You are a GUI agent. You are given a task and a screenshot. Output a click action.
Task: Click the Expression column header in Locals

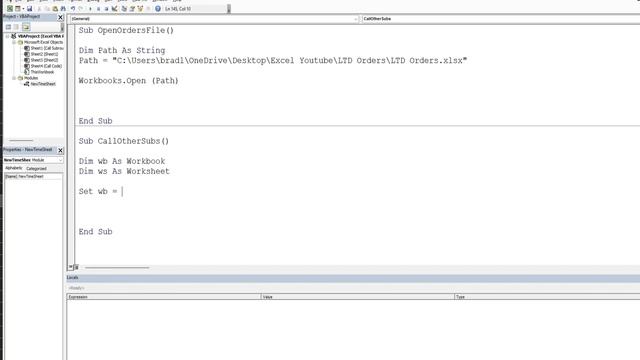pos(164,297)
